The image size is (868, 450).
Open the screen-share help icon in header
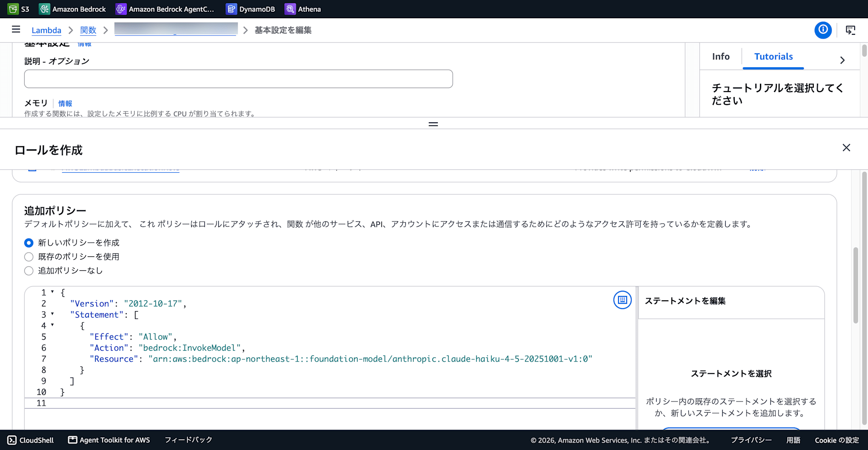(x=851, y=30)
